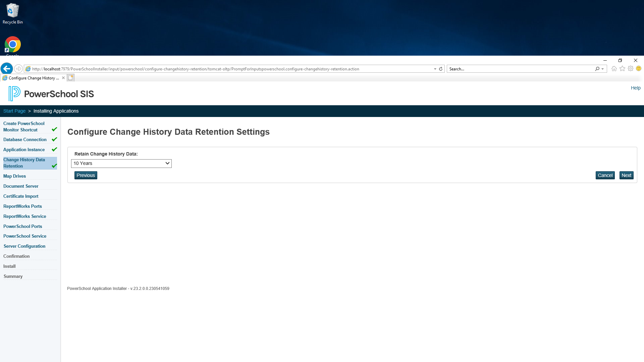644x362 pixels.
Task: Open the Help link
Action: 636,88
